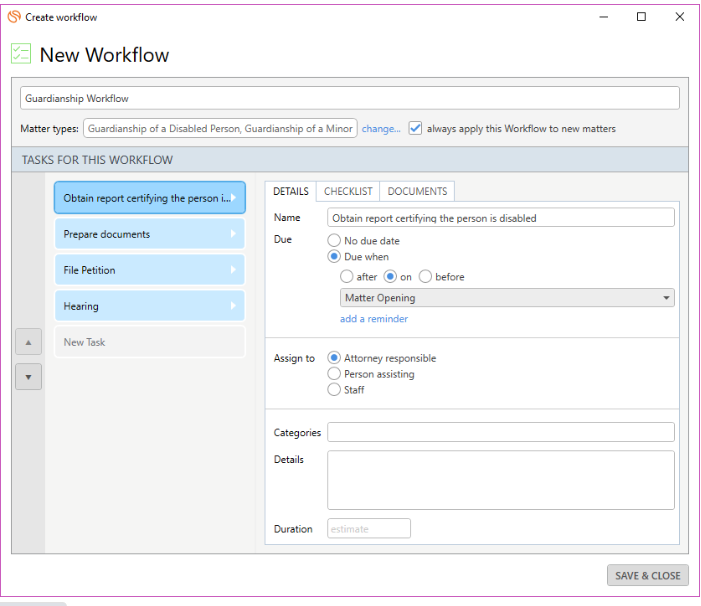
Task: Move the selected task down with arrow button
Action: (29, 377)
